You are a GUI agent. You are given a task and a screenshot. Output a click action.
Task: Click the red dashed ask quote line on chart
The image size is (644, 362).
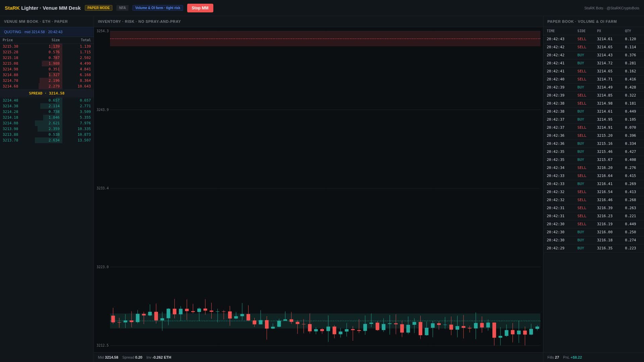coord(325,39)
